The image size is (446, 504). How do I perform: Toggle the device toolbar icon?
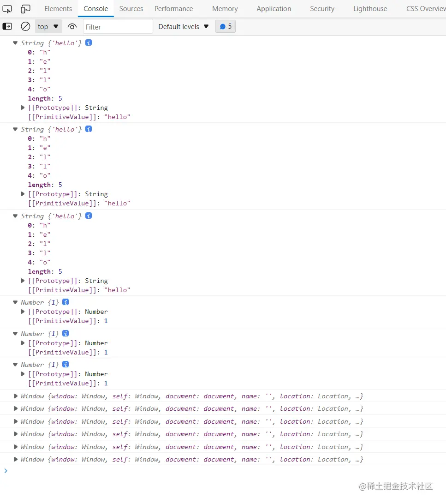point(25,9)
